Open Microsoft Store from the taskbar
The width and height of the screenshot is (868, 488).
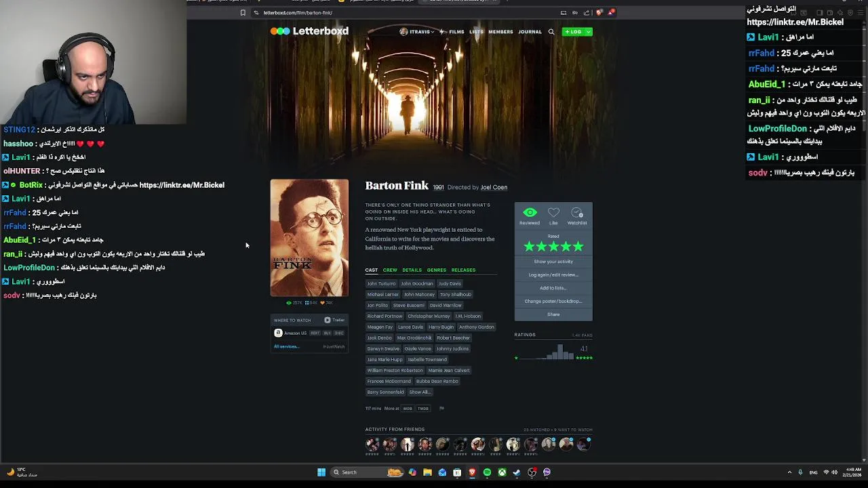(x=457, y=472)
